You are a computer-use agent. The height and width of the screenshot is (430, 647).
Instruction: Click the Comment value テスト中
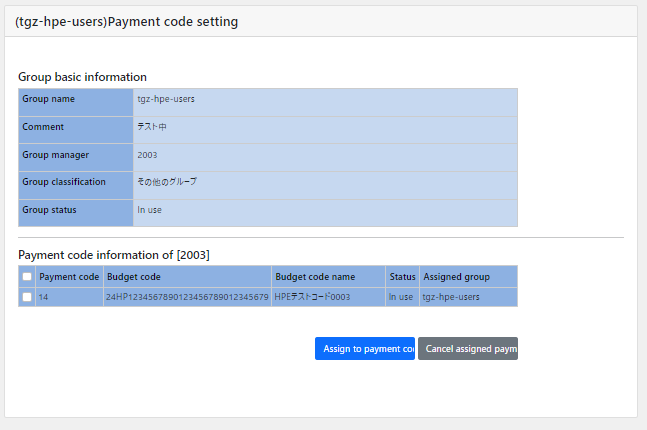[x=152, y=127]
